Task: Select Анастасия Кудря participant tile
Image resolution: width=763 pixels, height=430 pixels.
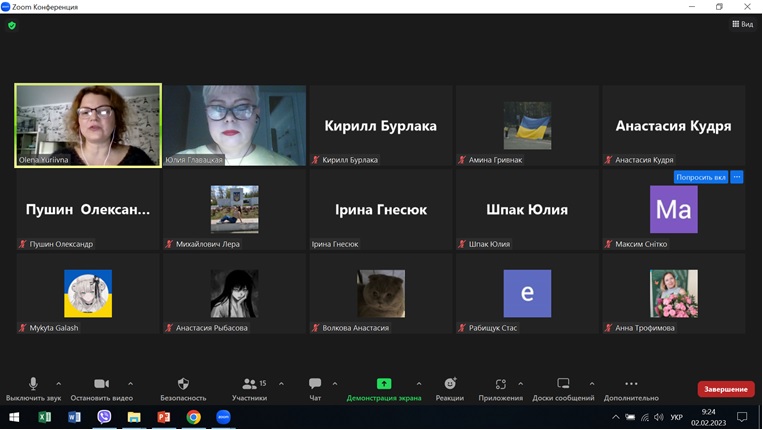Action: click(673, 125)
